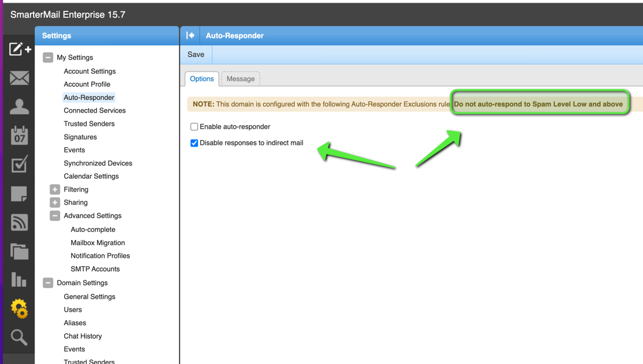Click the search magnifier icon

pos(19,337)
